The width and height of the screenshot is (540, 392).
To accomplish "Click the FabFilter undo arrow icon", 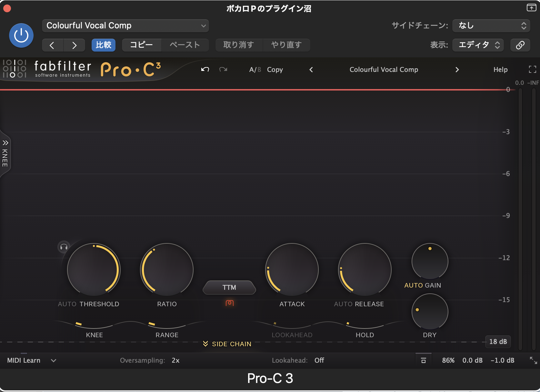I will click(x=205, y=69).
